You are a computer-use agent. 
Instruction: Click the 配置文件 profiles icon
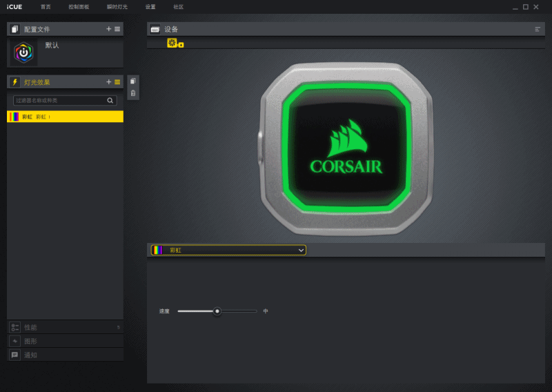pos(14,29)
